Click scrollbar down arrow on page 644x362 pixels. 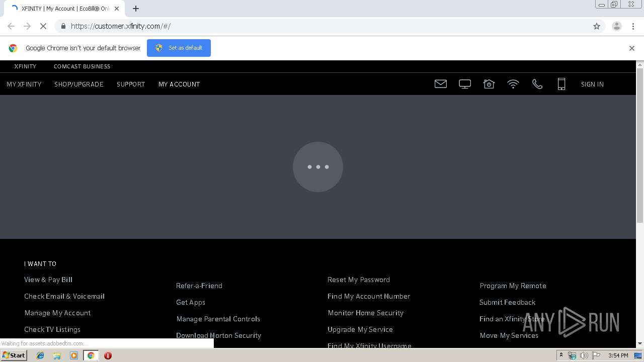(x=640, y=344)
